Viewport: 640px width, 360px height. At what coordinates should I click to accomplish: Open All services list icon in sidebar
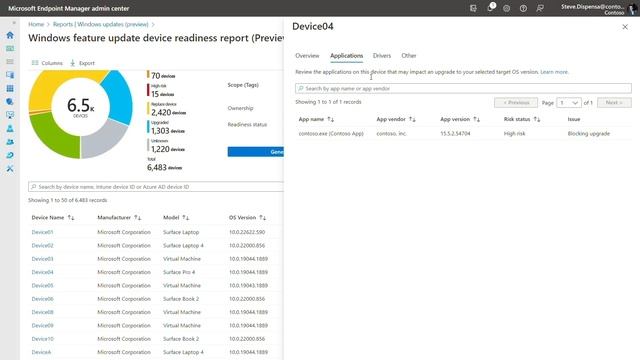tap(10, 62)
